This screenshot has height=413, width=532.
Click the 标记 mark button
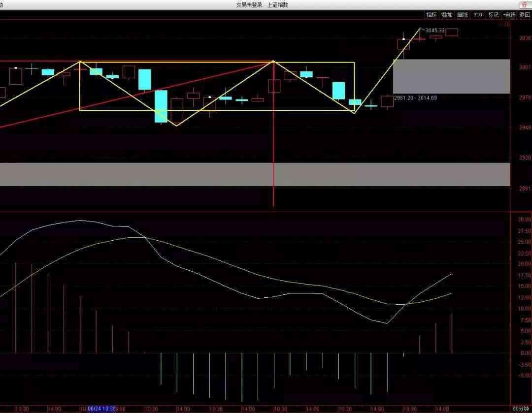[493, 15]
